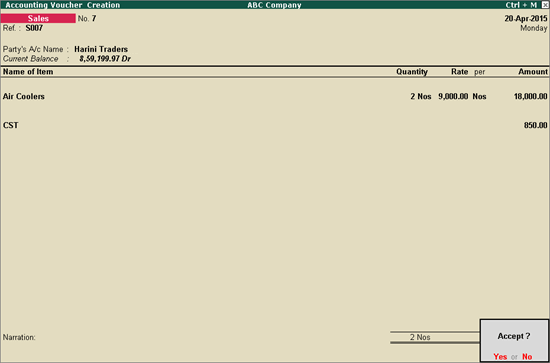Open party name Harini Traders
Screen dimensions: 550x363
point(101,49)
